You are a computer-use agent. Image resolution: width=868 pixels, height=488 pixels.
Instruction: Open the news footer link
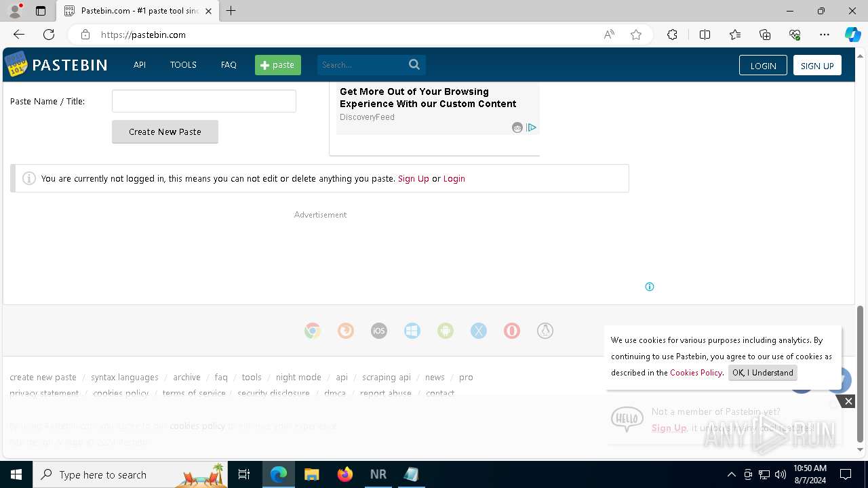(x=435, y=378)
